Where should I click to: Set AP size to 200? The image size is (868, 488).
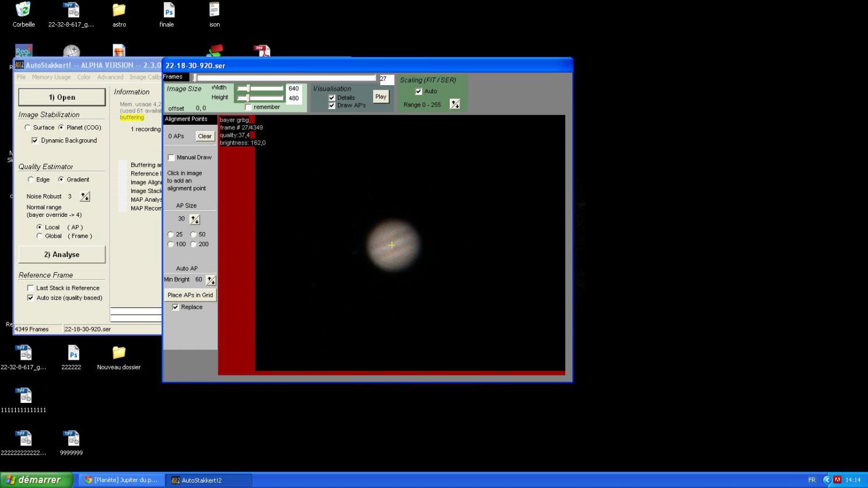(x=193, y=244)
